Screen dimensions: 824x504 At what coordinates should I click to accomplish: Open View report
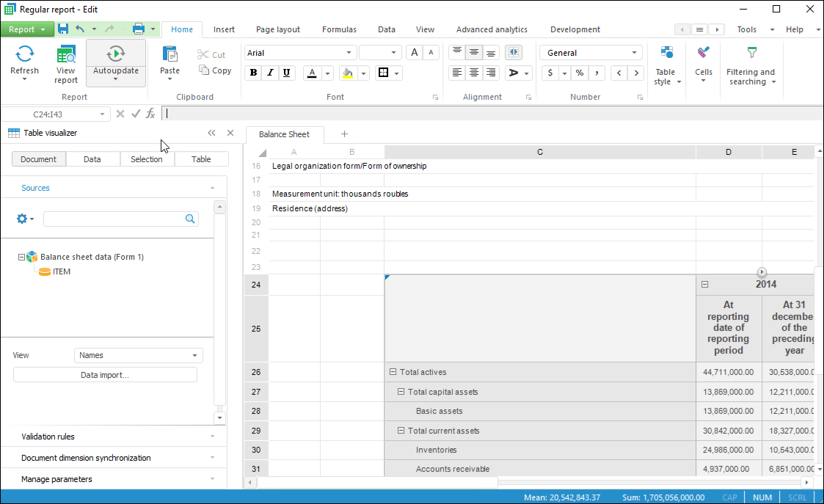coord(66,63)
